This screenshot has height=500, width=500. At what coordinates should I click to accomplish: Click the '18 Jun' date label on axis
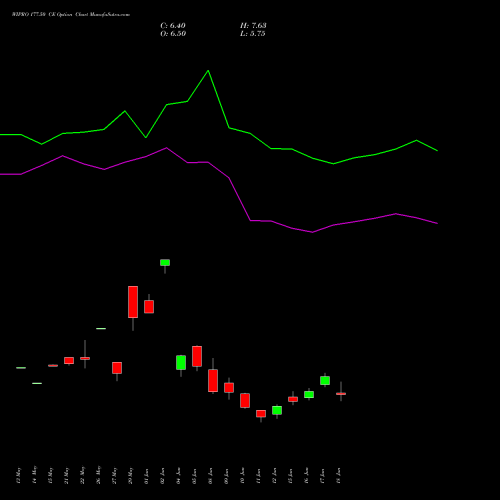click(339, 476)
